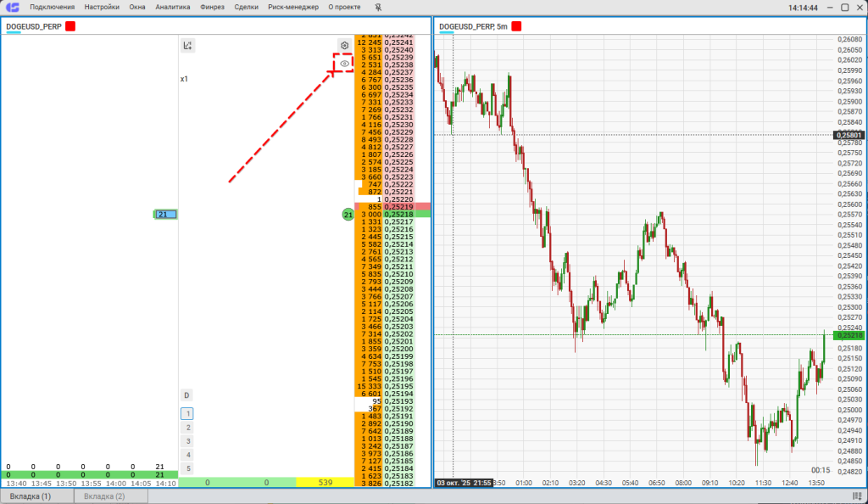The image size is (868, 504).
Task: Click the app logo in the top-left corner
Action: click(x=13, y=8)
